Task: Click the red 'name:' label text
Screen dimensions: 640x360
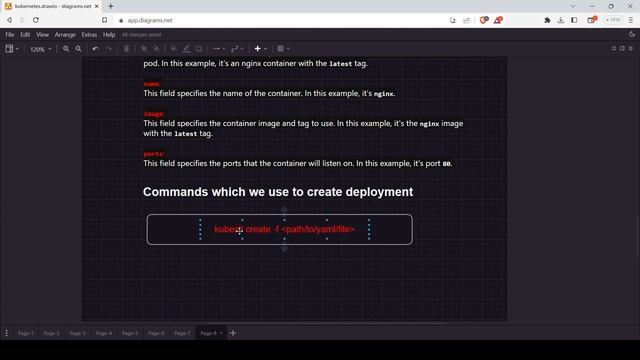Action: [x=151, y=84]
